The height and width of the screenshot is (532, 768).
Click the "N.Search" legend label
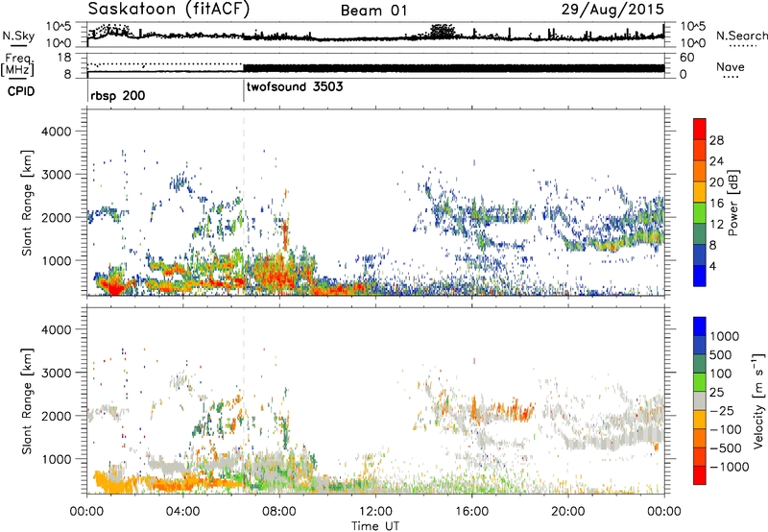[x=741, y=36]
